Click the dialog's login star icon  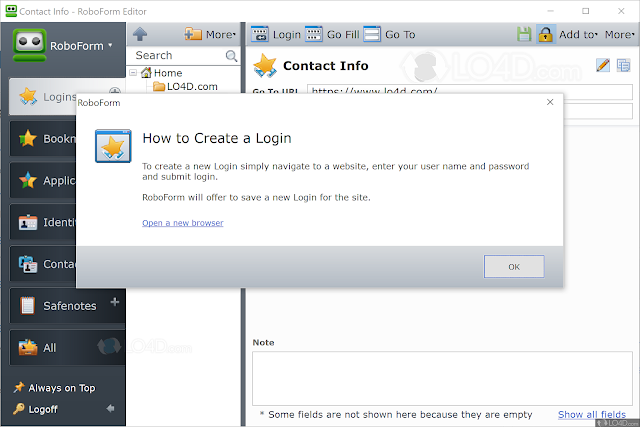(113, 146)
